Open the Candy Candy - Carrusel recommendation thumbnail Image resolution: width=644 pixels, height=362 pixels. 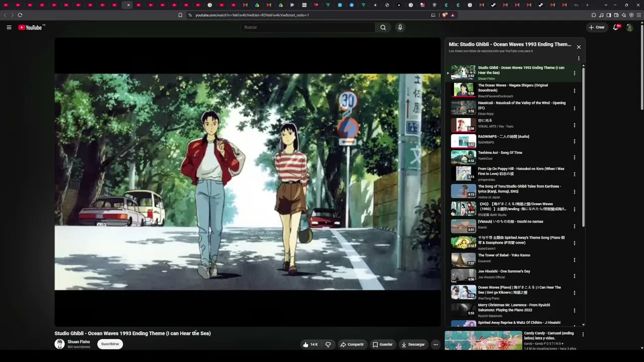click(484, 340)
